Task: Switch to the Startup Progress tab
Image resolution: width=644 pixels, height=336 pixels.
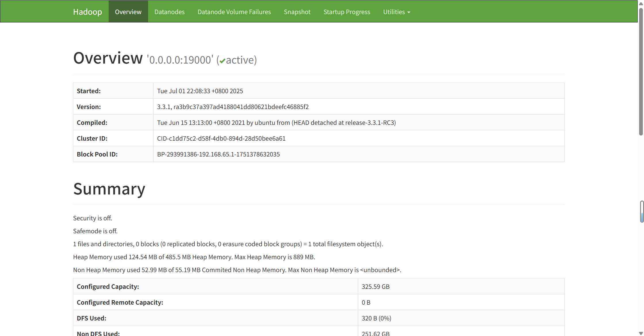Action: [x=347, y=12]
